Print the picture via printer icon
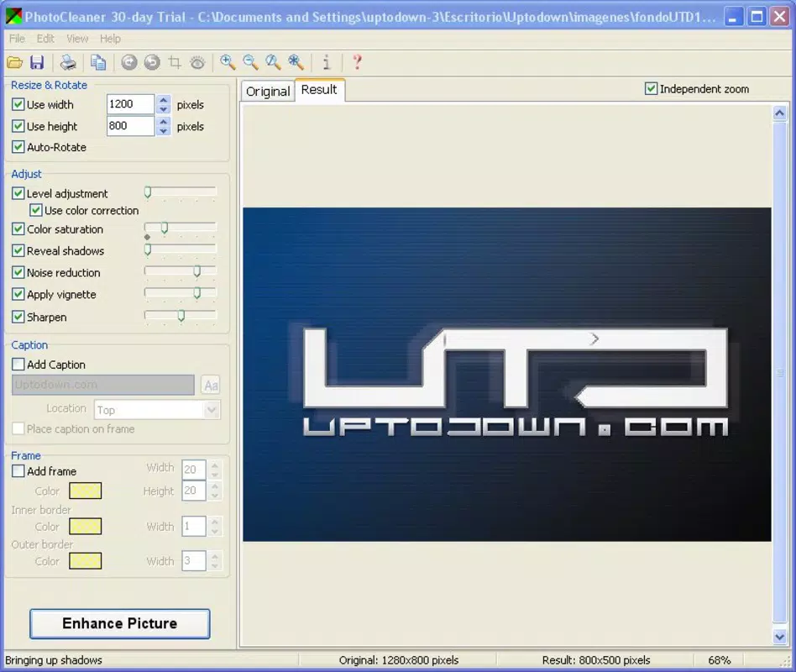 click(68, 62)
